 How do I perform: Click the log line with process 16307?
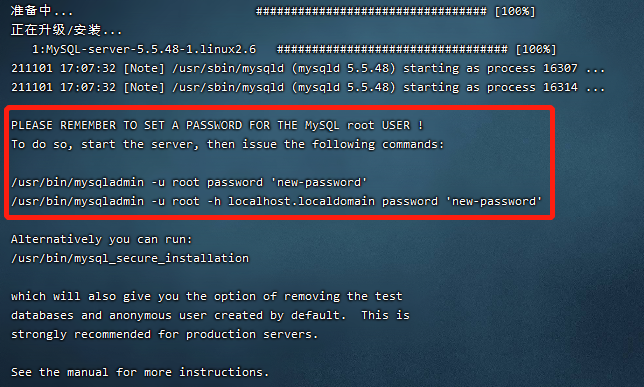(x=308, y=68)
